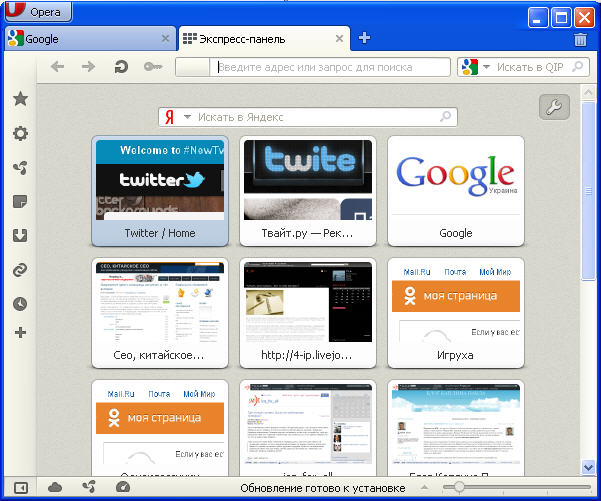Click the password wand key icon
Viewport: 601px width, 501px height.
pos(152,67)
